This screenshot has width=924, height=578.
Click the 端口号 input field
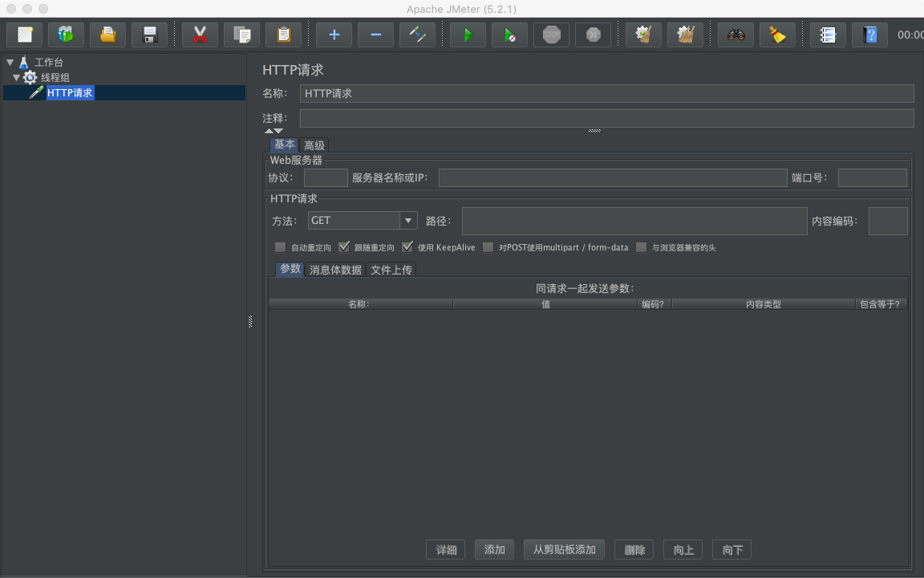pos(872,177)
